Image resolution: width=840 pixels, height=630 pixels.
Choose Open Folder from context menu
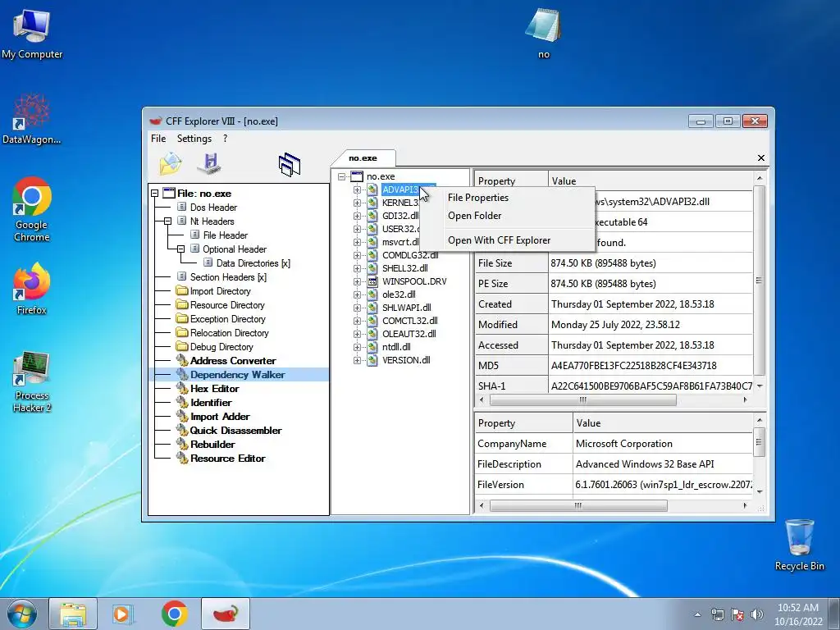[508, 216]
